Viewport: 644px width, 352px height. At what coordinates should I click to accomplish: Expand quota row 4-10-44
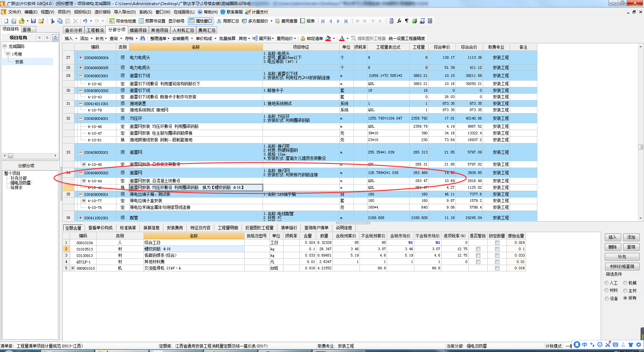pyautogui.click(x=84, y=181)
